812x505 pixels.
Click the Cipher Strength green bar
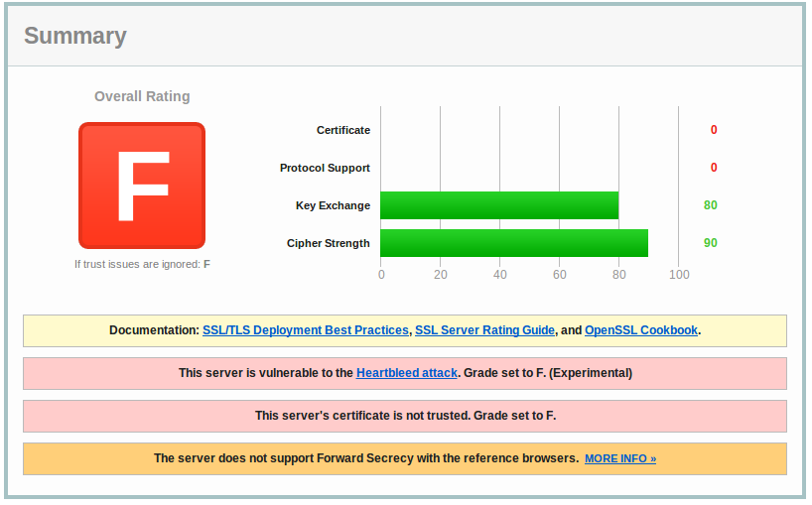click(x=514, y=243)
